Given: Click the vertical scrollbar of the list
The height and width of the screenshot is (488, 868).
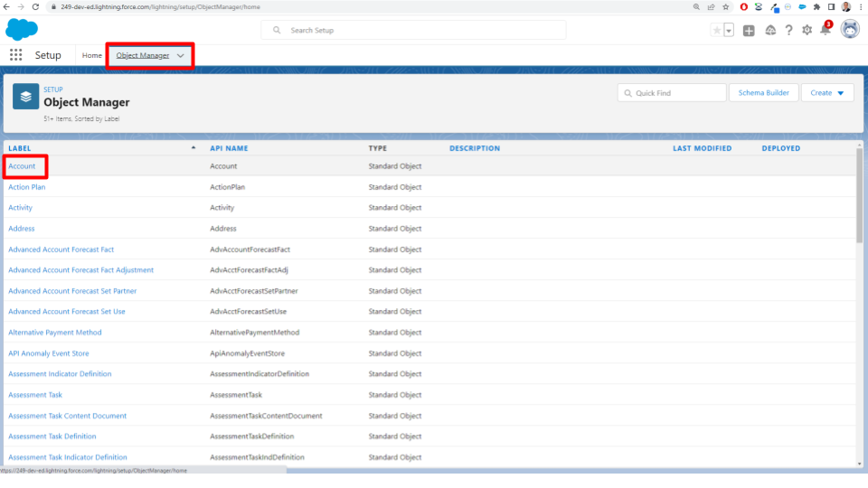Looking at the screenshot, I should pos(859,196).
